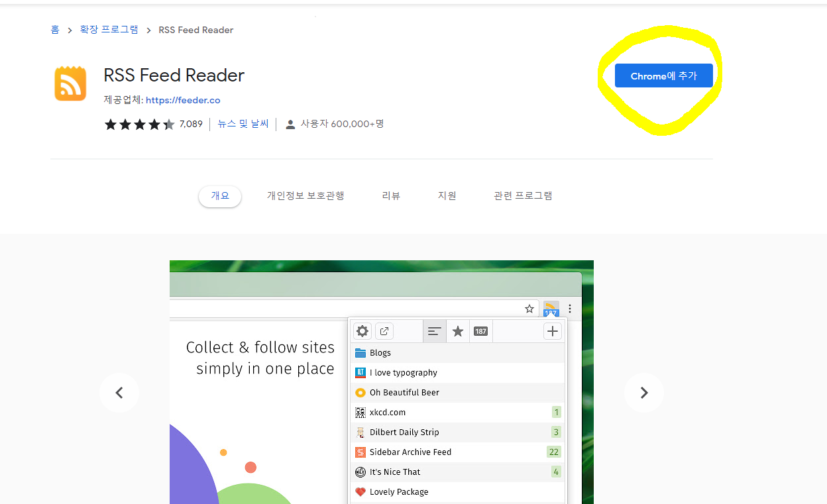The width and height of the screenshot is (827, 504).
Task: Click the RSS Feed Reader title heading
Action: point(174,76)
